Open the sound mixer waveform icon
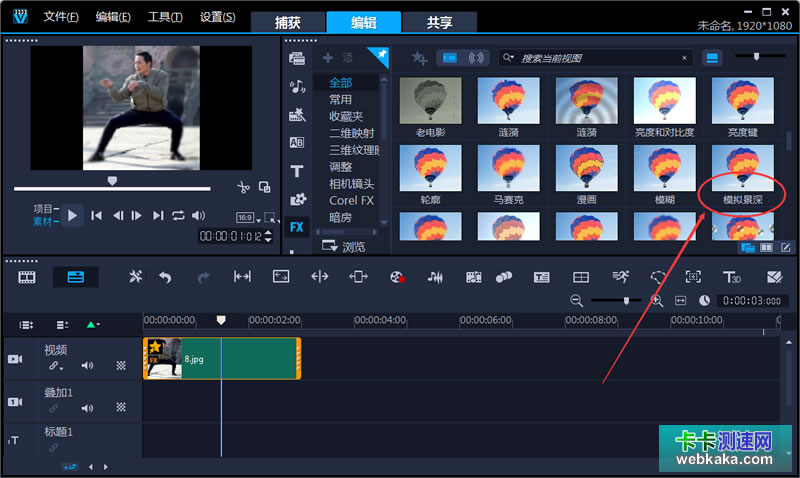 [436, 277]
